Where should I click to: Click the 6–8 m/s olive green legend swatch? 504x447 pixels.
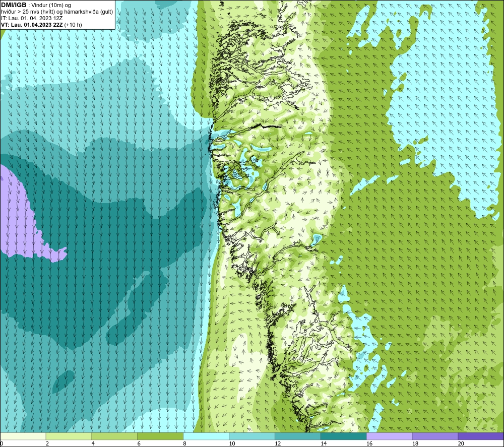(160, 436)
